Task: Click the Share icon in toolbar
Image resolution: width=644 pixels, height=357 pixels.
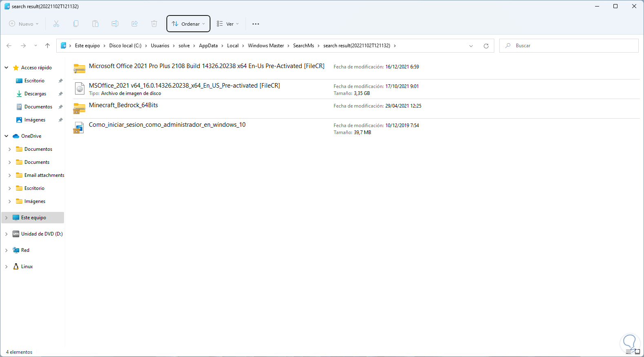Action: click(x=135, y=24)
